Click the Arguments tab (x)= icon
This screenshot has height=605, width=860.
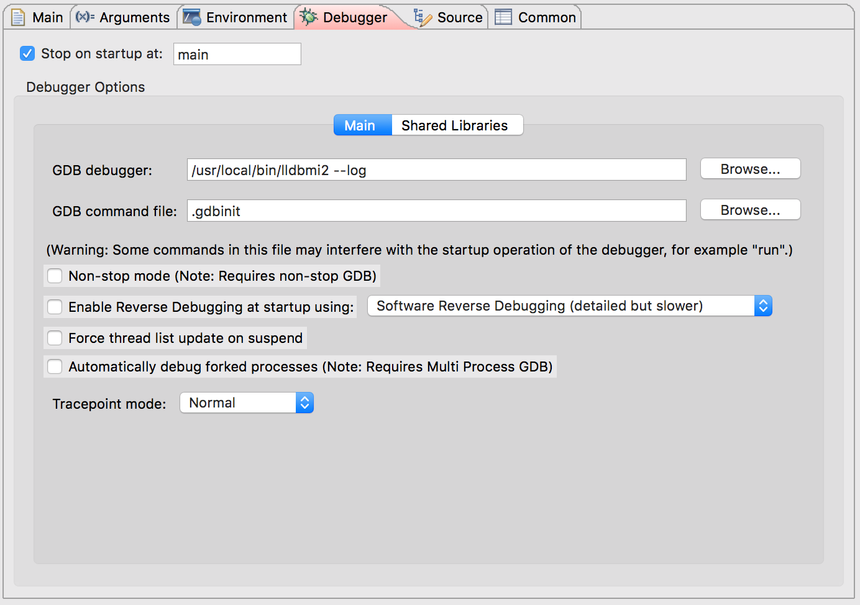[85, 17]
